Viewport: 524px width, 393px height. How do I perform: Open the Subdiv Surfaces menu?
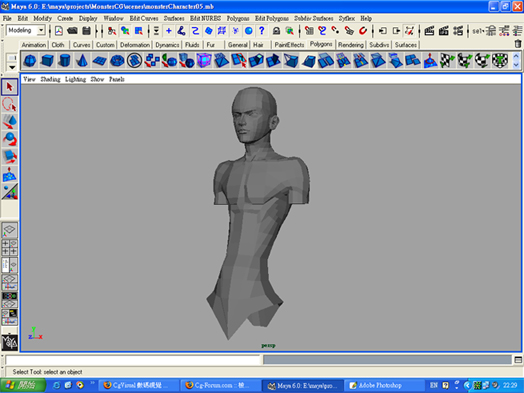point(313,18)
